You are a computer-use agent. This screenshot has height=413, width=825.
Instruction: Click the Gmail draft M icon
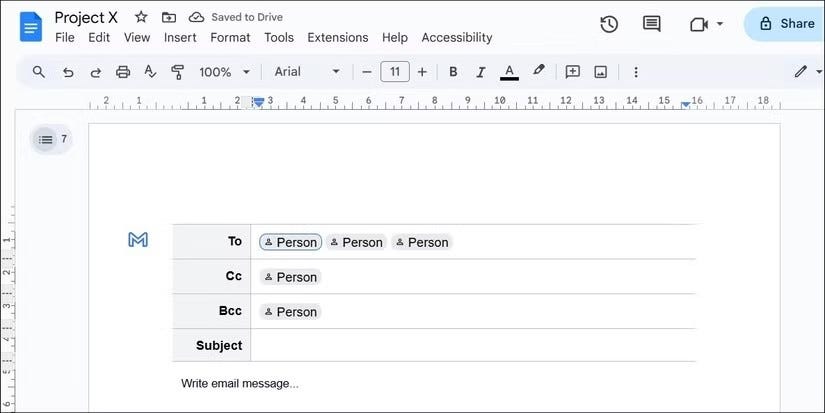click(x=138, y=240)
